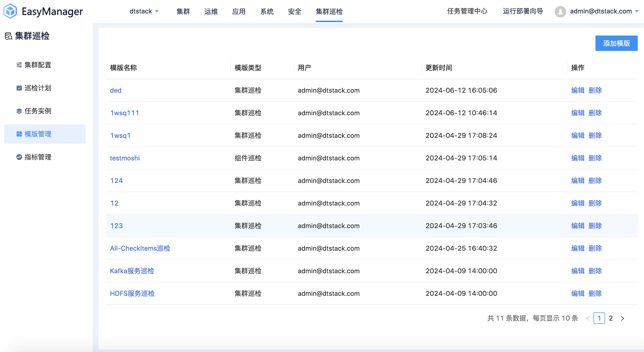Screen dimensions: 644x352
Task: Click 编辑 for HDFS服务巡检 row
Action: click(x=578, y=293)
